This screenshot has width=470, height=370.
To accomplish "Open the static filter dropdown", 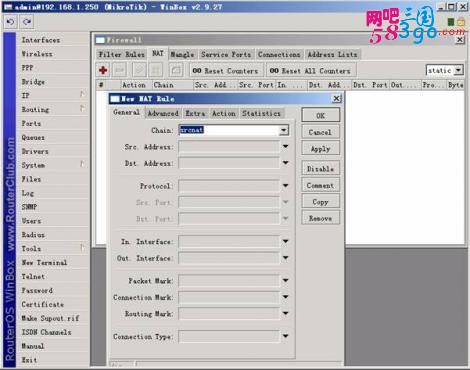I will [x=459, y=70].
